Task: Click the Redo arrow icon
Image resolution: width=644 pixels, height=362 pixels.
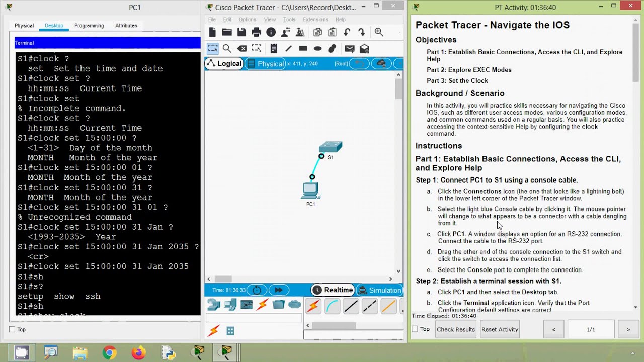Action: tap(361, 32)
